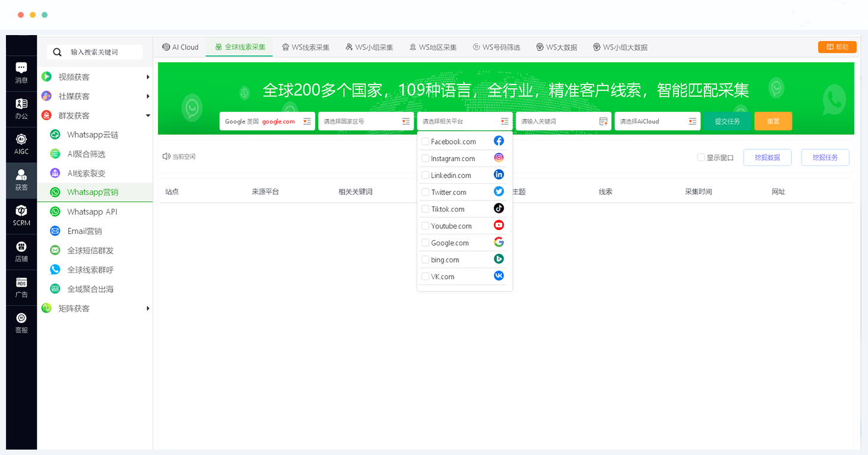Click the Whatsapp API menu icon
The width and height of the screenshot is (868, 455).
(55, 212)
